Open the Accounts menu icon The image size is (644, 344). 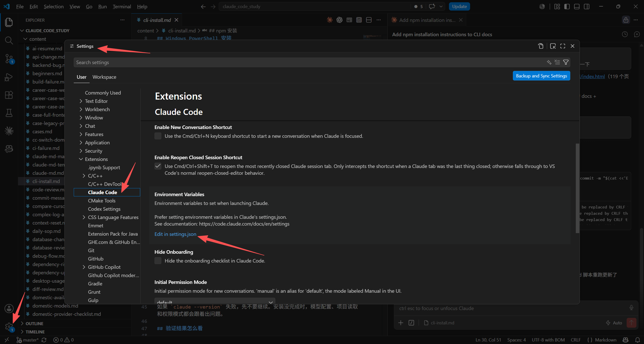[9, 308]
